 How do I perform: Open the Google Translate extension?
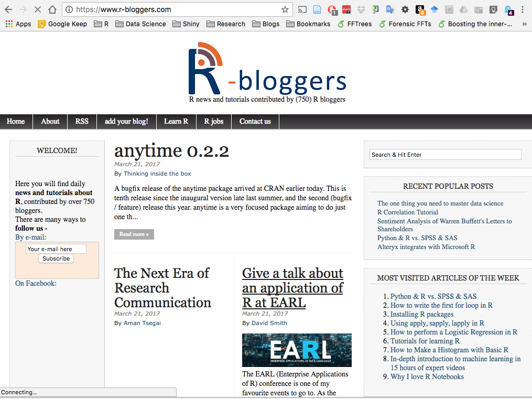[390, 9]
